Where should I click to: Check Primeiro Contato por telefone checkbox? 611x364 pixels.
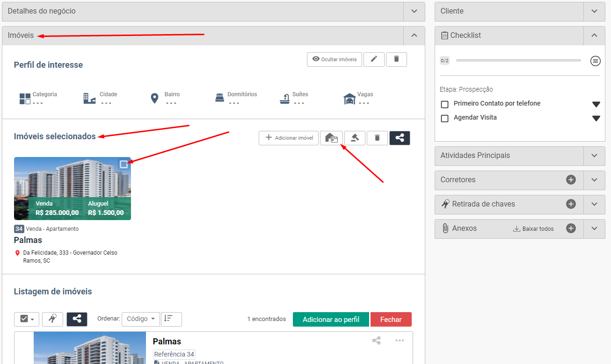pyautogui.click(x=445, y=104)
